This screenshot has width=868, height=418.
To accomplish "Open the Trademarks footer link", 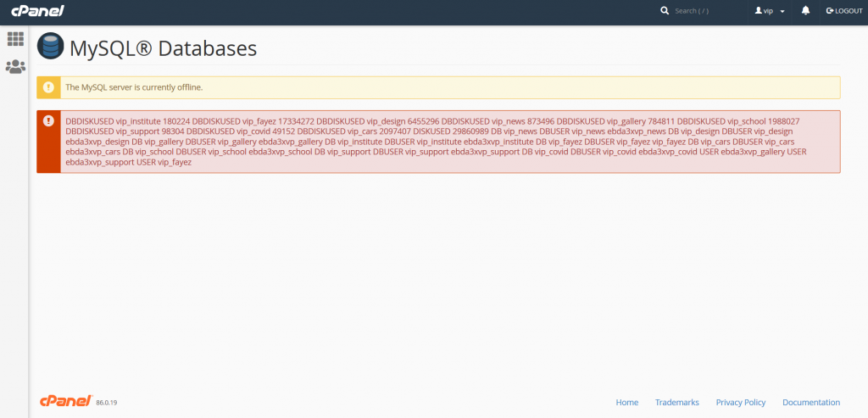I will click(677, 403).
